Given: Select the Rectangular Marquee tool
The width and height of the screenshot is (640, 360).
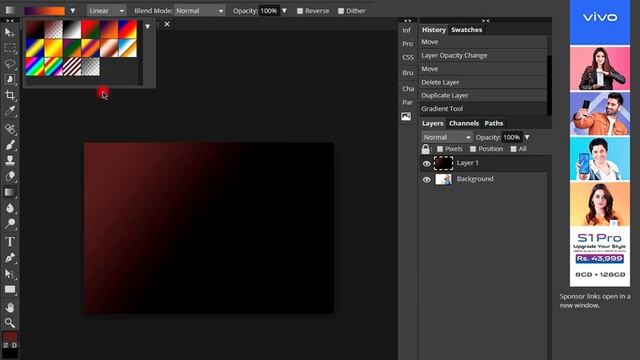Looking at the screenshot, I should click(x=9, y=48).
